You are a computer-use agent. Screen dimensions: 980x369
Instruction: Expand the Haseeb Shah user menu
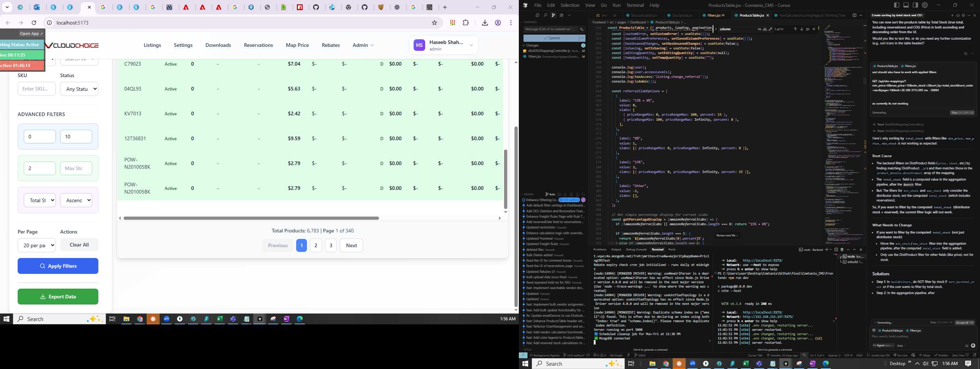[444, 45]
